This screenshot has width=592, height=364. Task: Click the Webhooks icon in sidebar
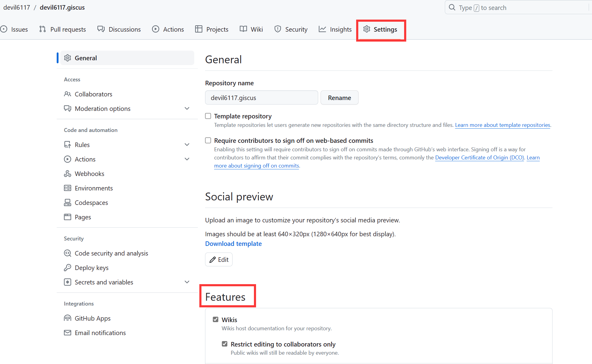68,174
